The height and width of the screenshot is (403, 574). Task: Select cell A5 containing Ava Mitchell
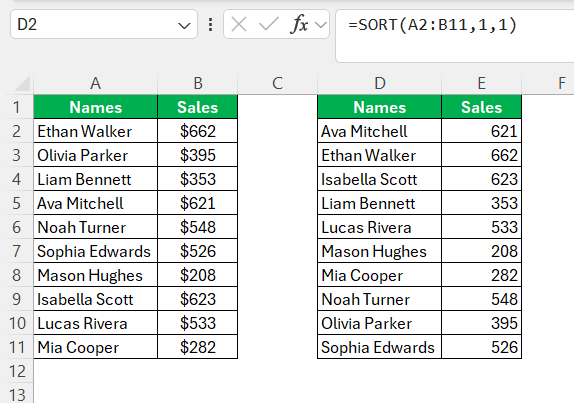tap(96, 203)
